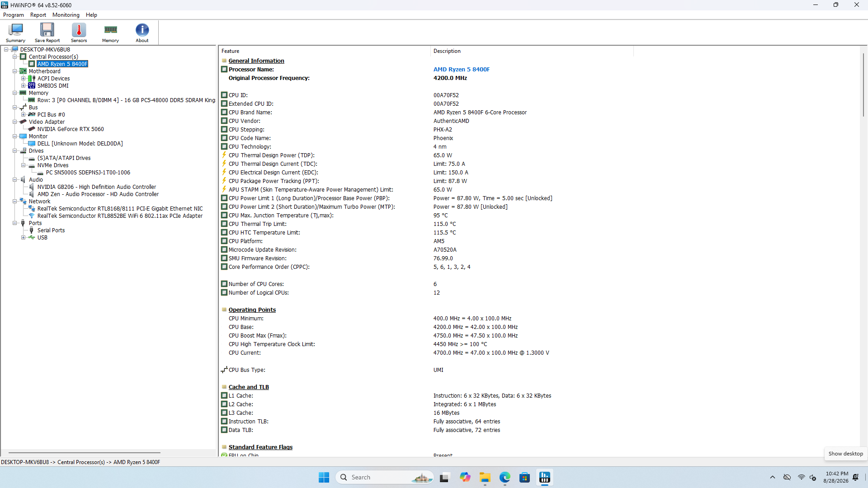The image size is (868, 488).
Task: Click the Description column header
Action: pos(532,51)
